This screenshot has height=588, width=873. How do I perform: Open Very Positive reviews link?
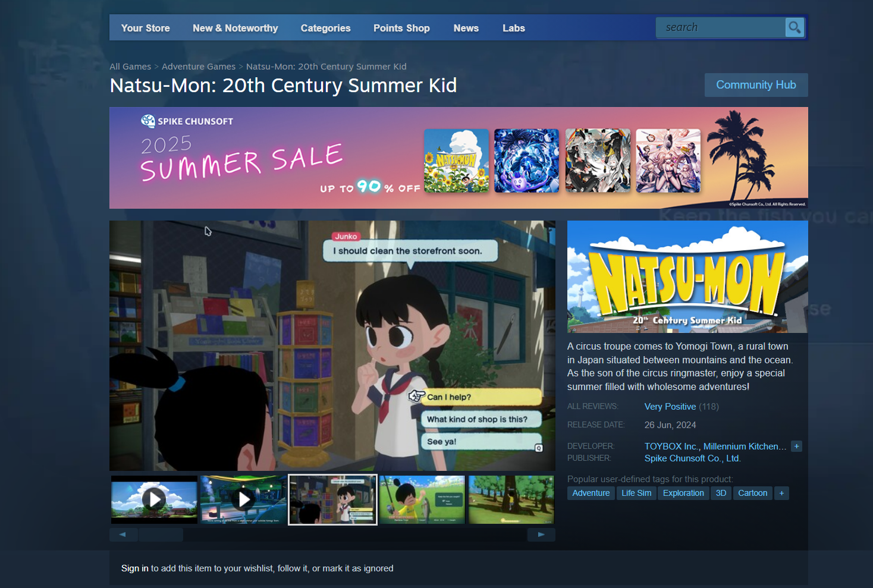point(670,407)
